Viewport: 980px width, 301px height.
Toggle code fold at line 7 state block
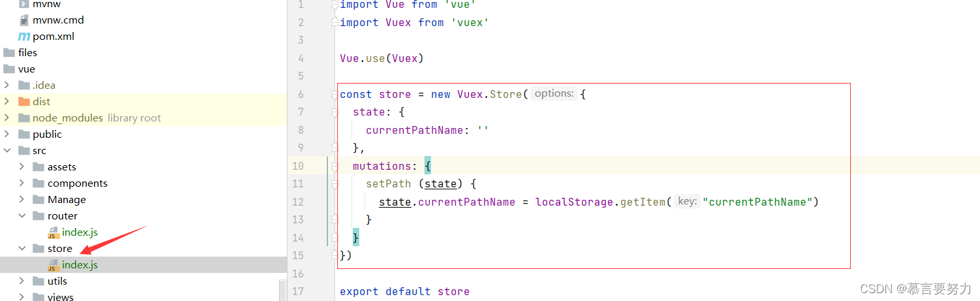click(334, 112)
